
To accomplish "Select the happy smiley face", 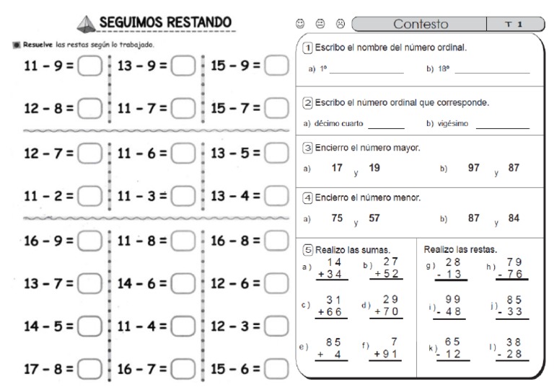I will point(300,24).
